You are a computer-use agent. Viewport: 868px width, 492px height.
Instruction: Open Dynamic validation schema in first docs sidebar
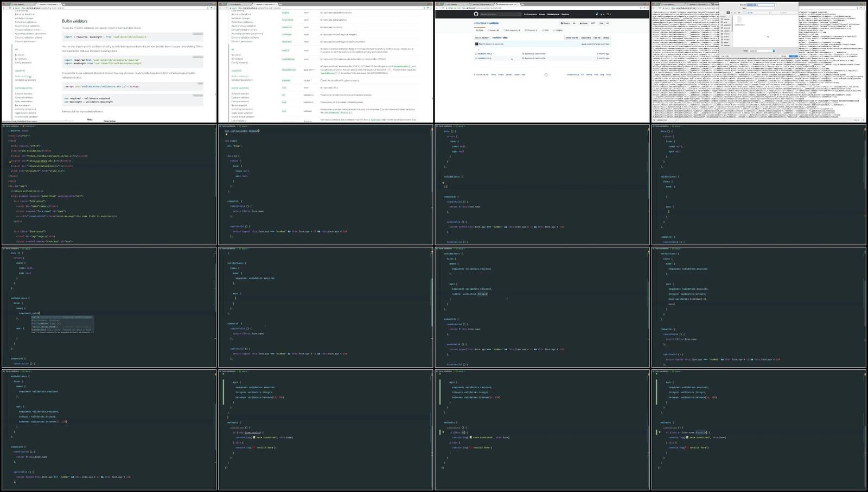(x=28, y=37)
